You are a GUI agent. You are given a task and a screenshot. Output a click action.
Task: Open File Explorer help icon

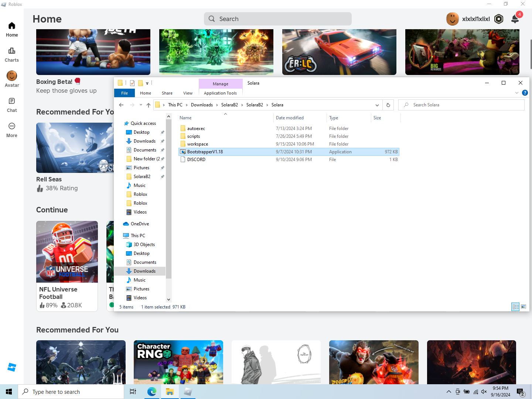tap(525, 93)
